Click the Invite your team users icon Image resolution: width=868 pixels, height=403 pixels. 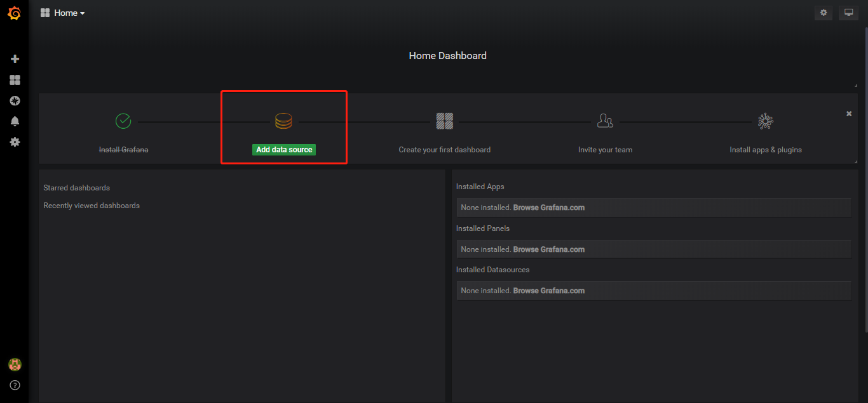coord(605,121)
